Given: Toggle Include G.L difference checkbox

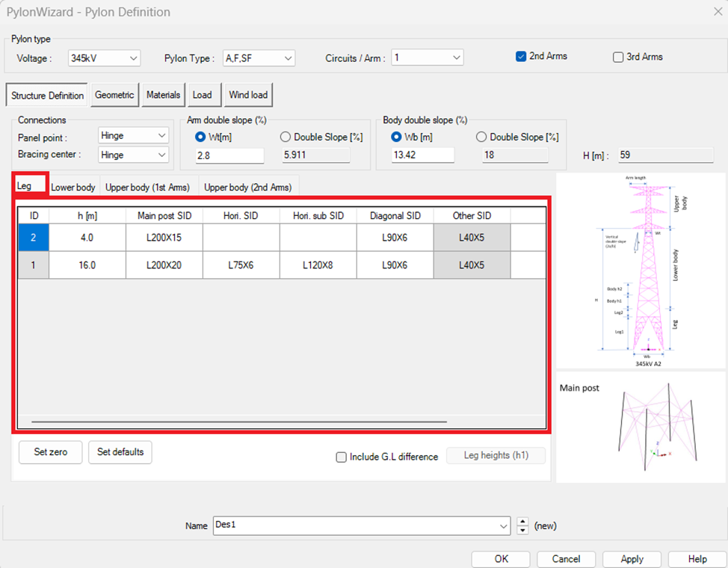Looking at the screenshot, I should click(342, 457).
